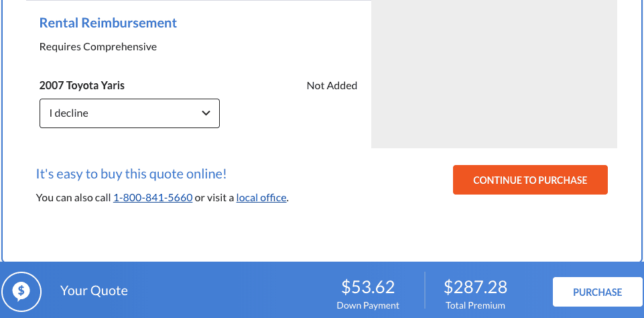The height and width of the screenshot is (318, 644).
Task: Click the $53.62 amount
Action: (x=368, y=287)
